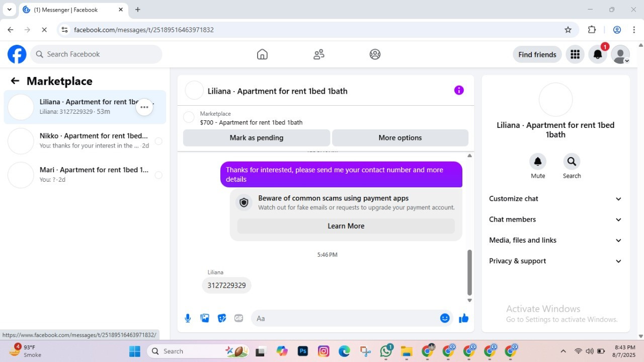Focus the Aa message input box
Image resolution: width=644 pixels, height=362 pixels.
coord(344,318)
